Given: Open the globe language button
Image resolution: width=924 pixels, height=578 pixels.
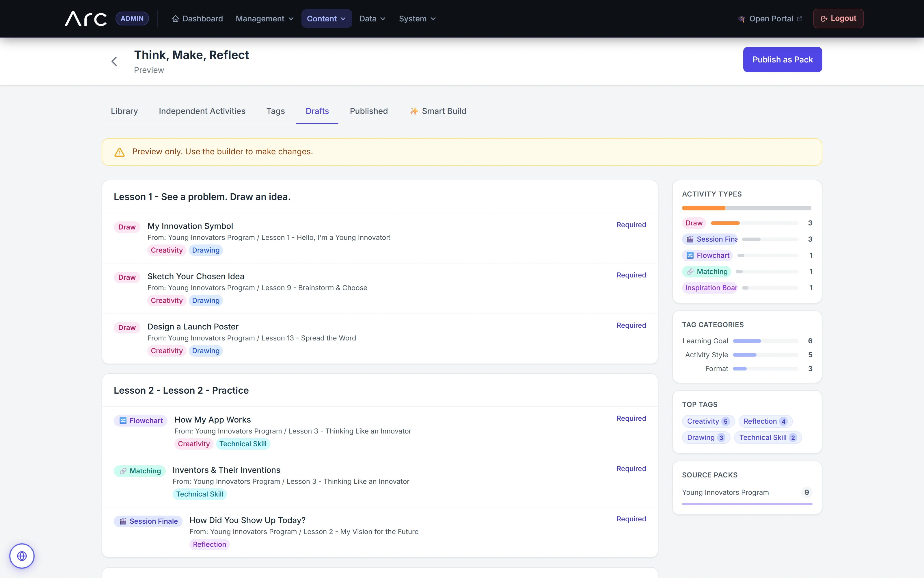Looking at the screenshot, I should pyautogui.click(x=22, y=556).
